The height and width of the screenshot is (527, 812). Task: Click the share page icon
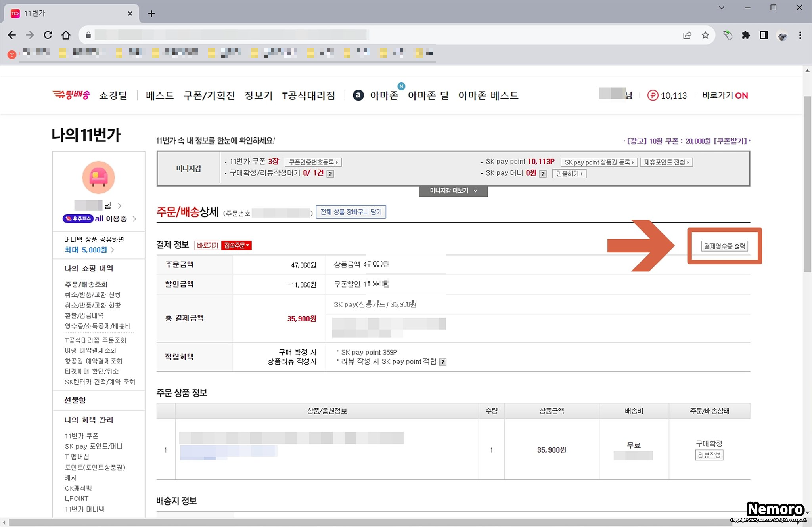687,35
